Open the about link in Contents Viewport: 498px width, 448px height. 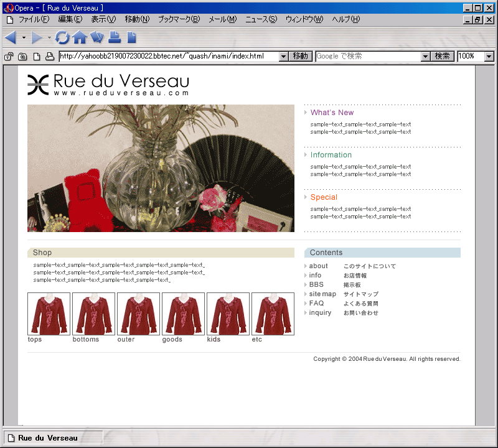click(318, 266)
